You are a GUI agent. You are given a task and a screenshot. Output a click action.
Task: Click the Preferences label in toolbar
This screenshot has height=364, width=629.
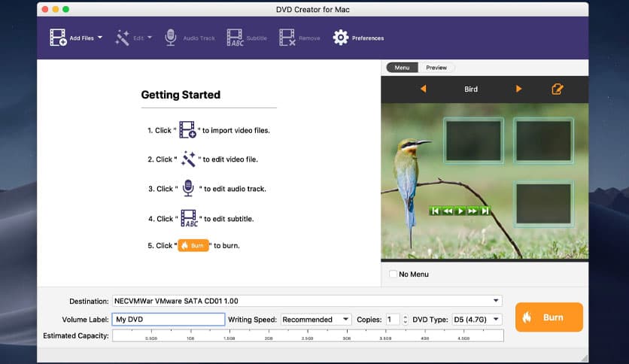(x=368, y=38)
